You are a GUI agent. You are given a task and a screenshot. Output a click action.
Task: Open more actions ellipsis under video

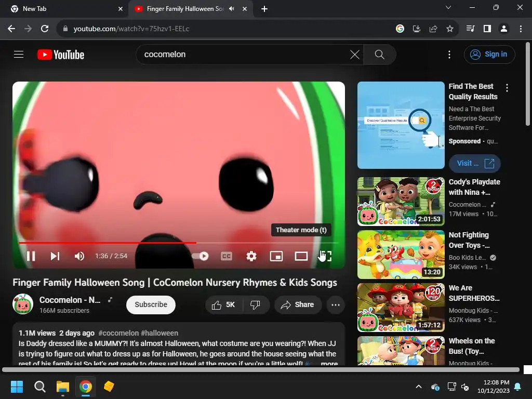click(x=336, y=304)
